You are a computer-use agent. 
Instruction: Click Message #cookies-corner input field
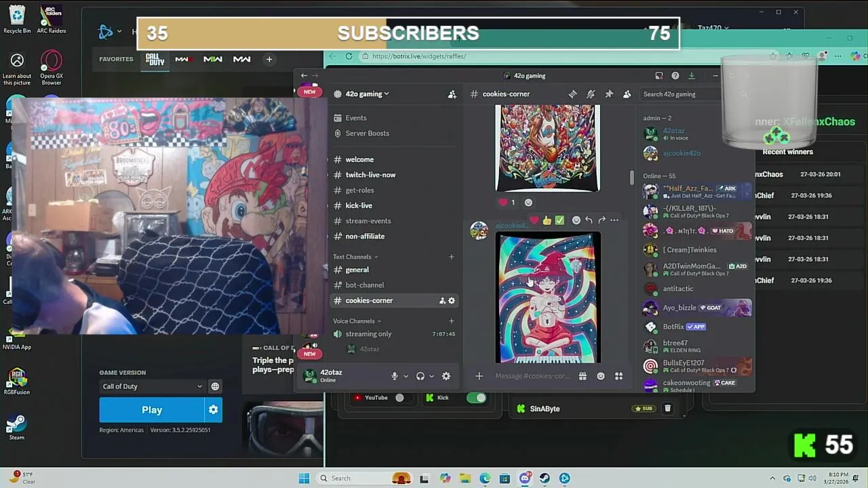click(533, 376)
